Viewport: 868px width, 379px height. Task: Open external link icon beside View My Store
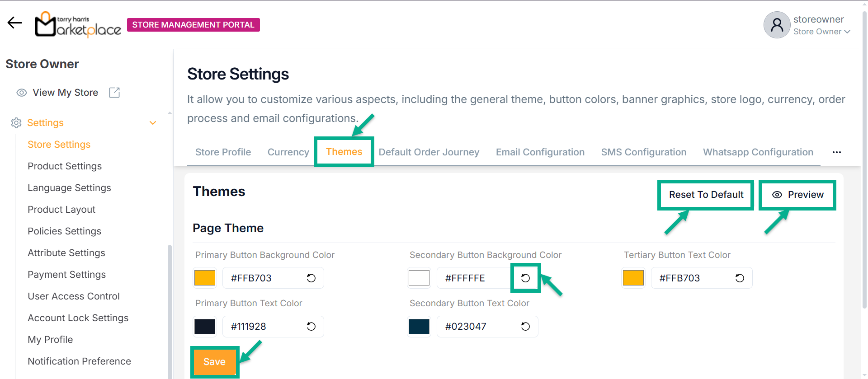click(x=114, y=93)
